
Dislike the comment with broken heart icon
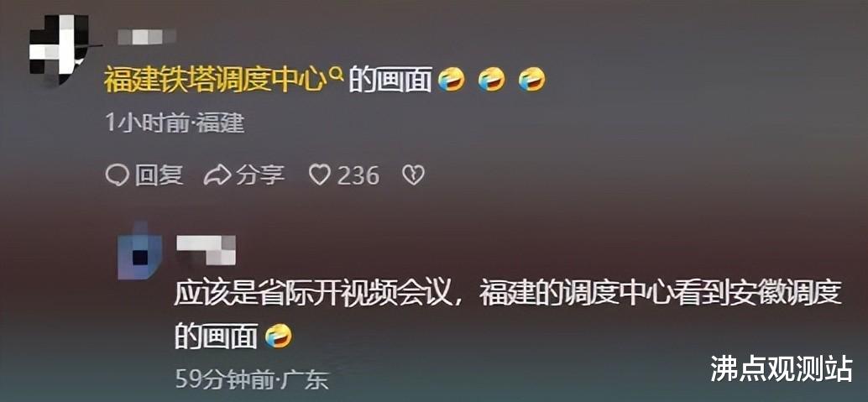point(413,176)
